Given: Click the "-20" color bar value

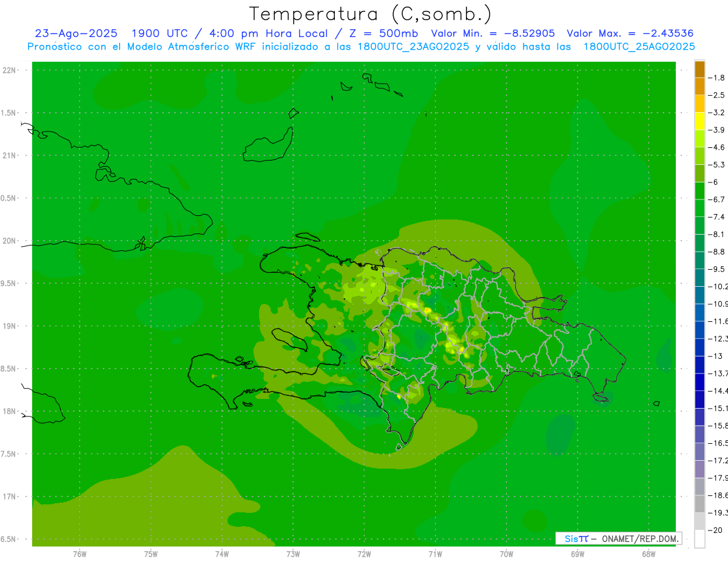Looking at the screenshot, I should [x=715, y=530].
